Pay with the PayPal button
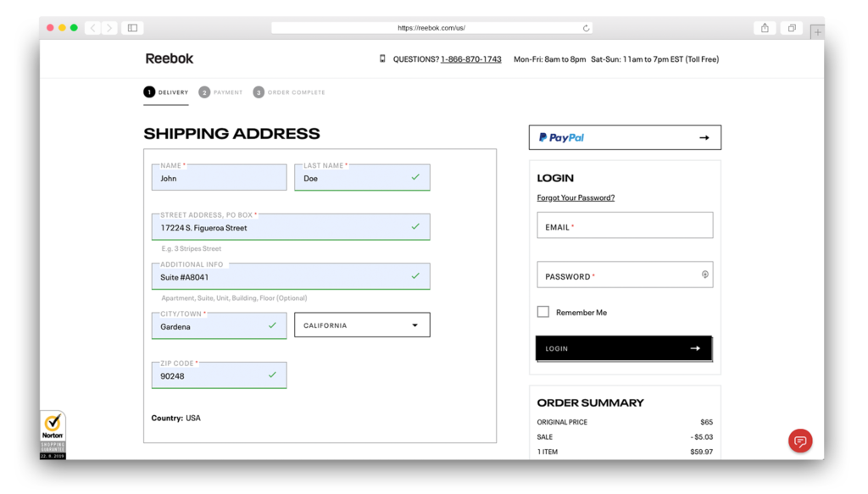The width and height of the screenshot is (868, 494). click(625, 137)
